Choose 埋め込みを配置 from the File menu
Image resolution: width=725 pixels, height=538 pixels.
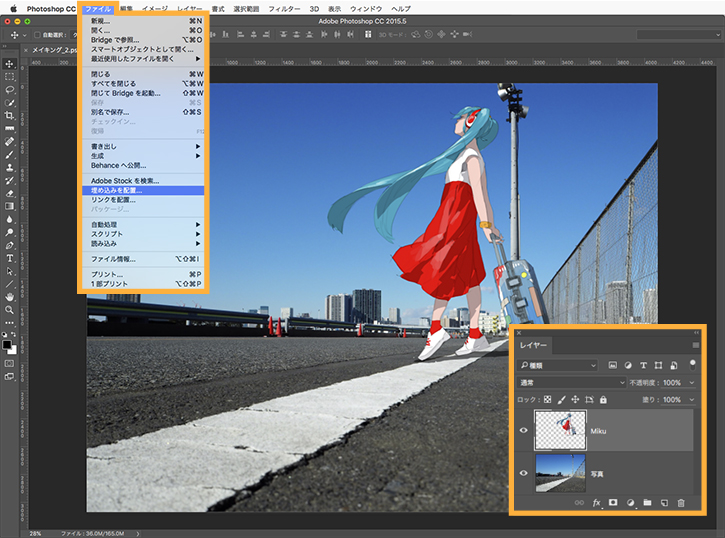pyautogui.click(x=143, y=190)
